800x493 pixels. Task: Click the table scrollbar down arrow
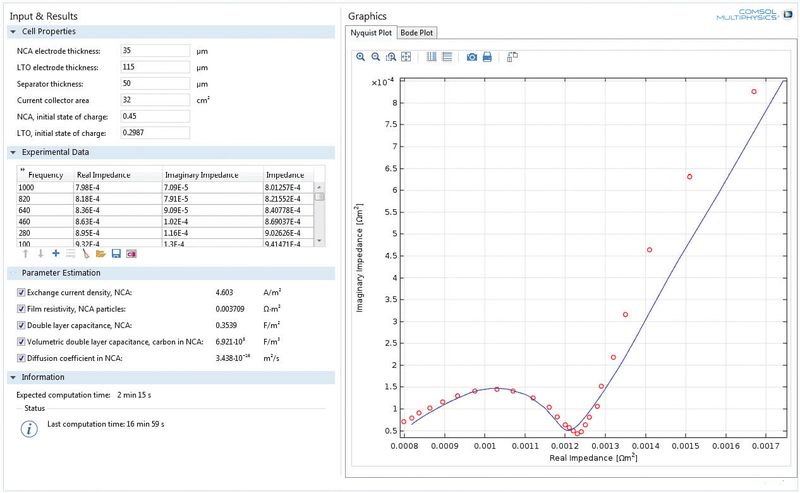click(319, 240)
